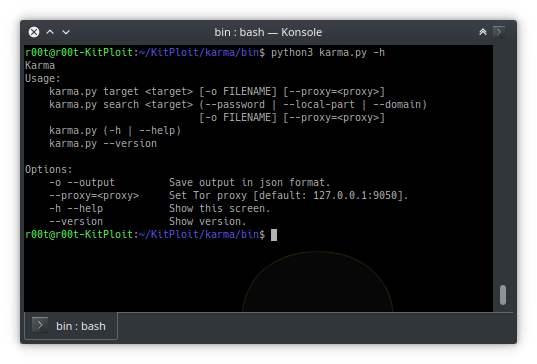
Task: Toggle the keep-above double-chevron icon
Action: (x=483, y=32)
